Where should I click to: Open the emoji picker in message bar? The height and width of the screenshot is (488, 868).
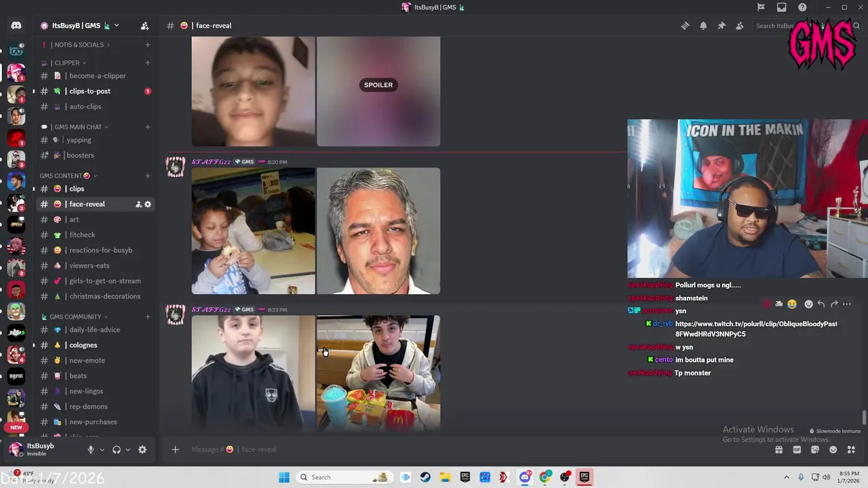click(x=833, y=449)
